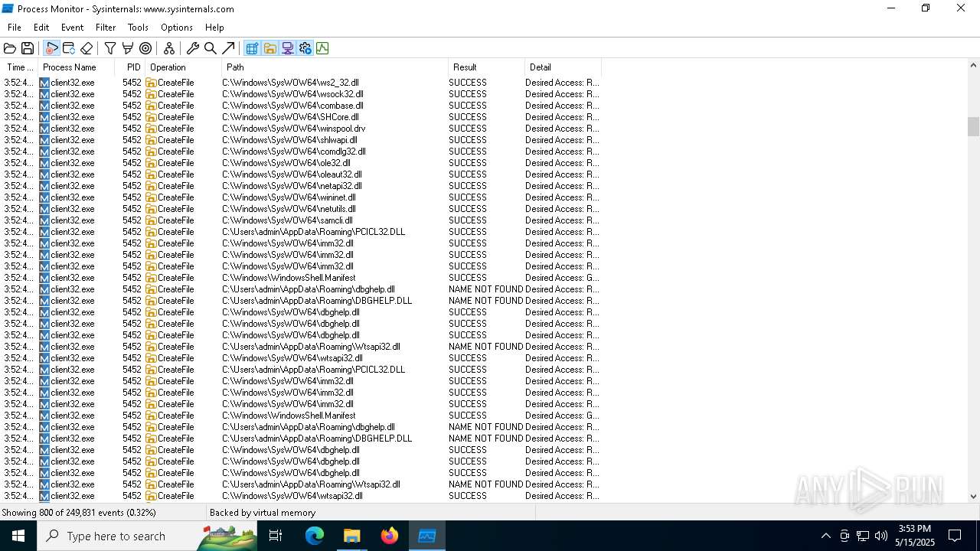Click the Path column header
980x551 pixels.
[335, 67]
